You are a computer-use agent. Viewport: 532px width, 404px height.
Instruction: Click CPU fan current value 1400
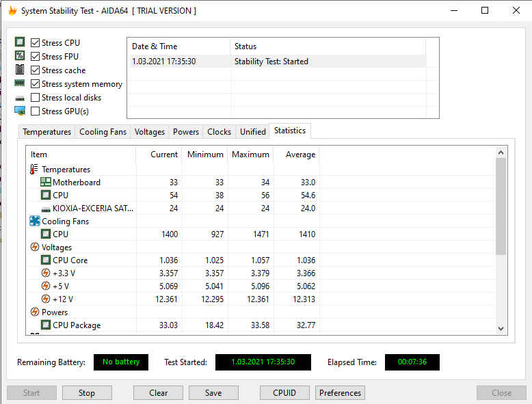coord(170,234)
